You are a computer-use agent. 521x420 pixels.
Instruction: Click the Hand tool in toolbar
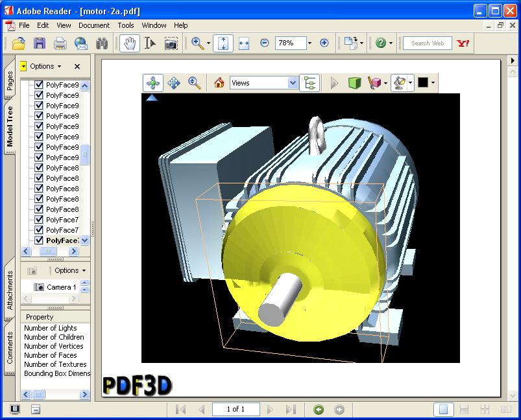[x=130, y=43]
